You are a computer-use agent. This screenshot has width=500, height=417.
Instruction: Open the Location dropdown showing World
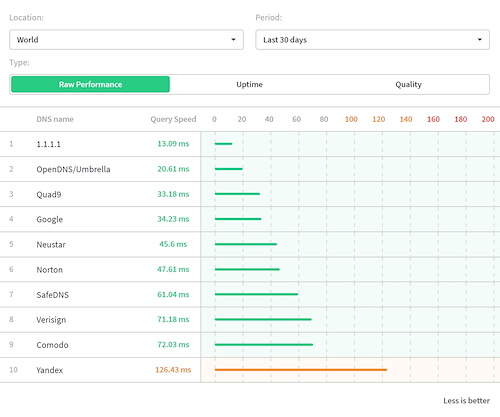pos(126,40)
